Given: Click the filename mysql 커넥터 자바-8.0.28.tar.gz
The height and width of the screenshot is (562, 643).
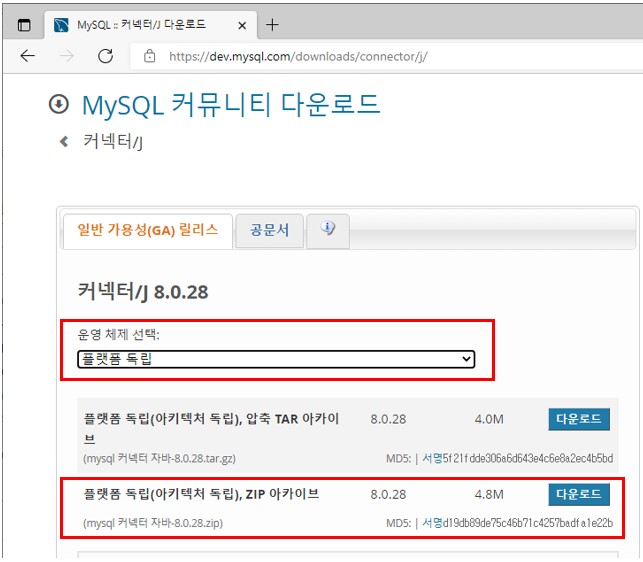Looking at the screenshot, I should click(160, 458).
